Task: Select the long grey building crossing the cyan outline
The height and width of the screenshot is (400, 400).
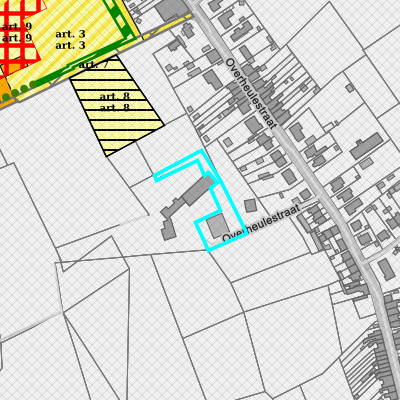Action: [198, 191]
